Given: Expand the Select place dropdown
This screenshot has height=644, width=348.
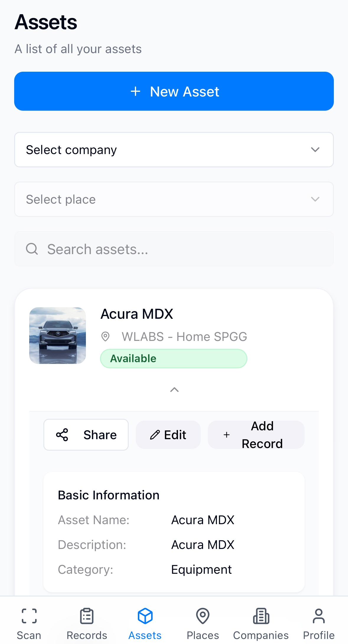Looking at the screenshot, I should pos(174,199).
